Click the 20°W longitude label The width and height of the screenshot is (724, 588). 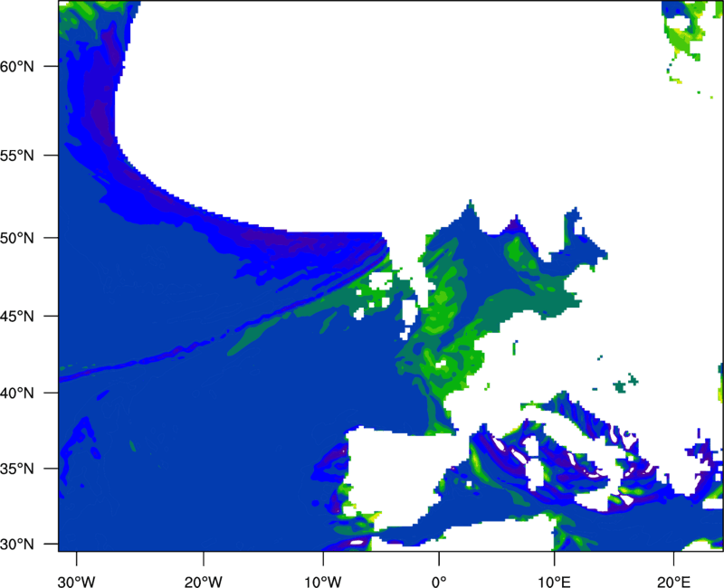tap(203, 582)
